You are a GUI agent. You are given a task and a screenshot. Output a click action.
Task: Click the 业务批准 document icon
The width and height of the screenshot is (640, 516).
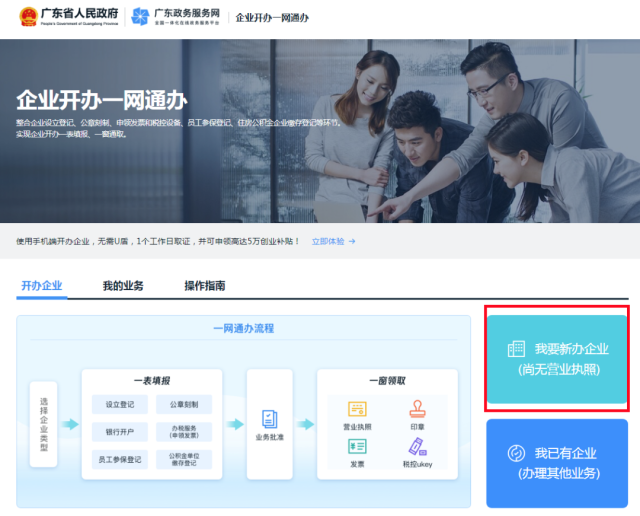coord(269,420)
